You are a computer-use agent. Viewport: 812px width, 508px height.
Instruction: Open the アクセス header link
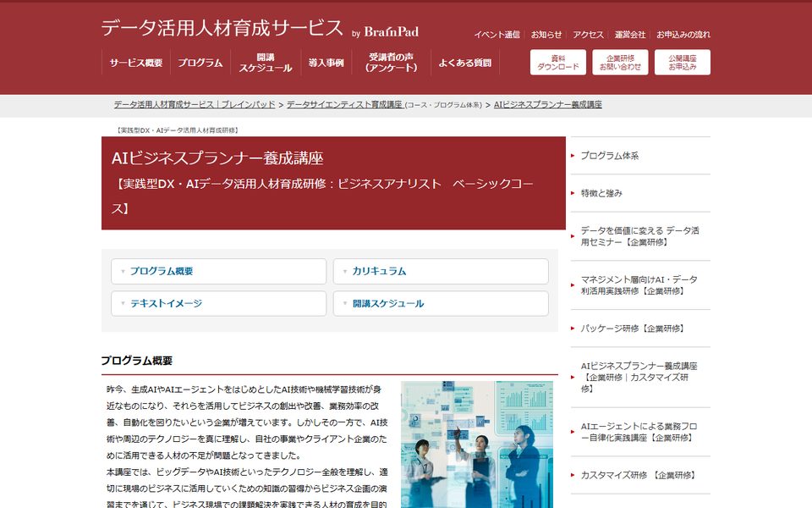[589, 35]
